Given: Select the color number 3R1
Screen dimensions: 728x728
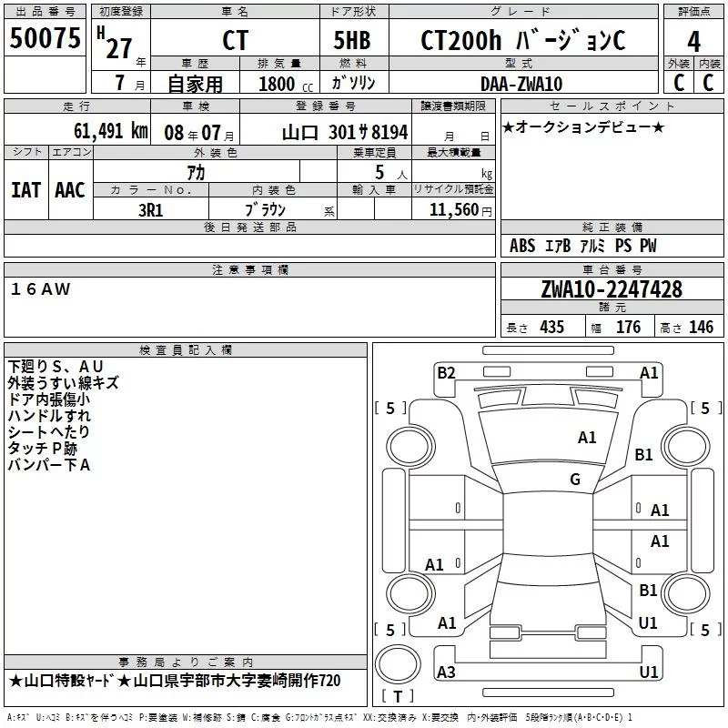Looking at the screenshot, I should click(x=151, y=210).
